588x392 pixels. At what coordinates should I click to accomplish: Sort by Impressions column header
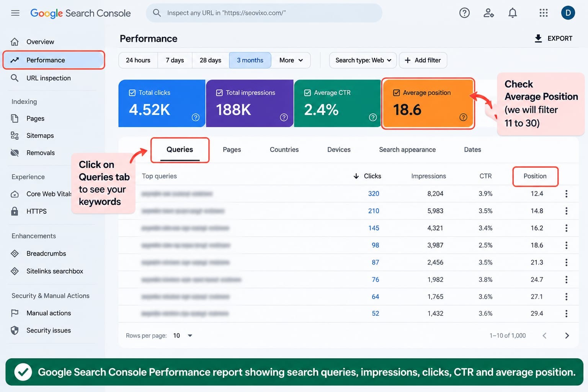[x=428, y=176]
